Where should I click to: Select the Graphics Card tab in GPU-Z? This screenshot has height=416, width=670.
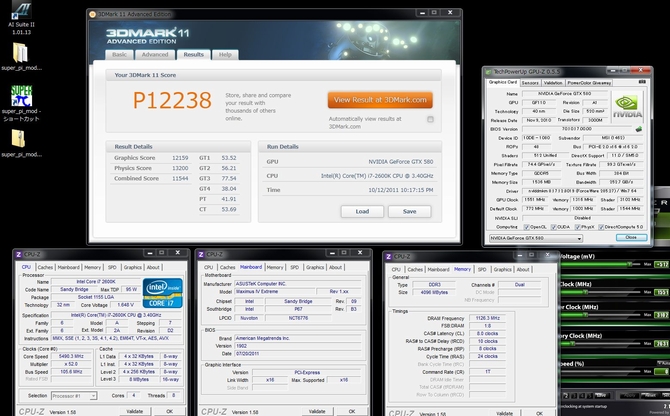pos(502,82)
